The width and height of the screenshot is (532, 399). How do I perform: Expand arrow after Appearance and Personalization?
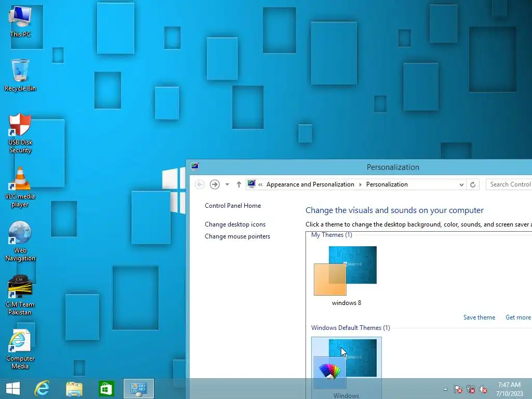click(x=361, y=184)
